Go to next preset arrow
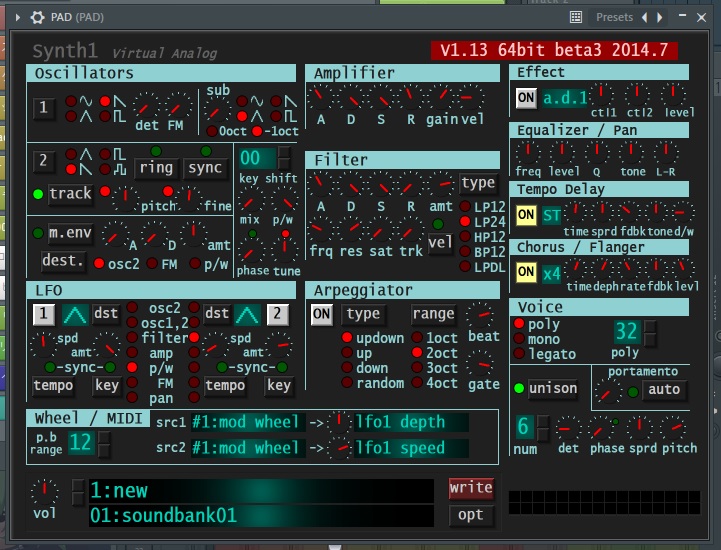Viewport: 721px width, 550px height. coord(660,17)
